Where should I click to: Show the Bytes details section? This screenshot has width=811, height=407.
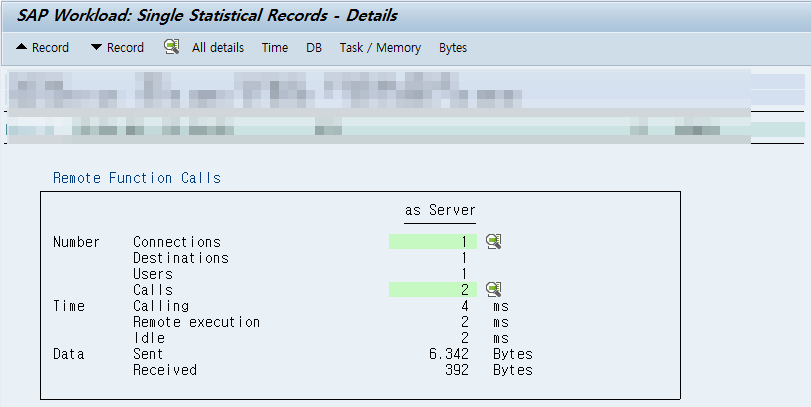pyautogui.click(x=452, y=47)
